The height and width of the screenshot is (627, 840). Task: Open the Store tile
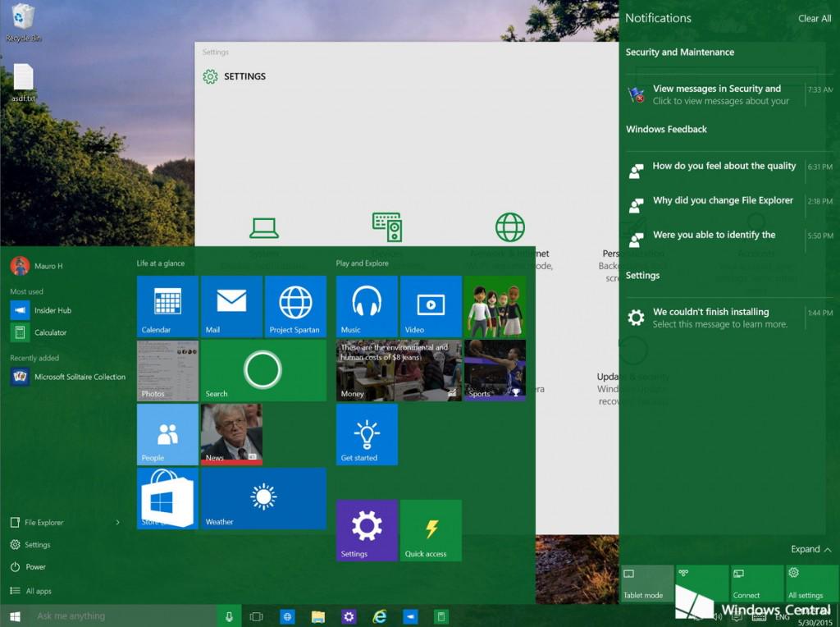(167, 498)
